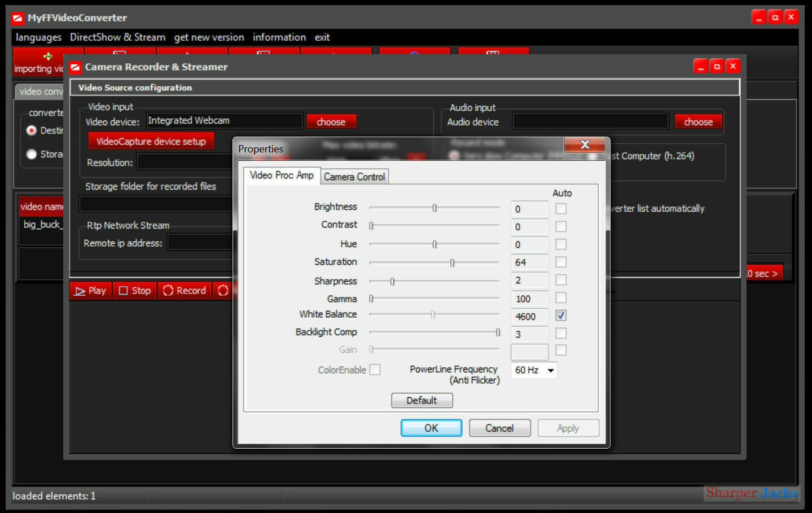
Task: Open the DirectShow & Stream menu
Action: click(x=117, y=37)
